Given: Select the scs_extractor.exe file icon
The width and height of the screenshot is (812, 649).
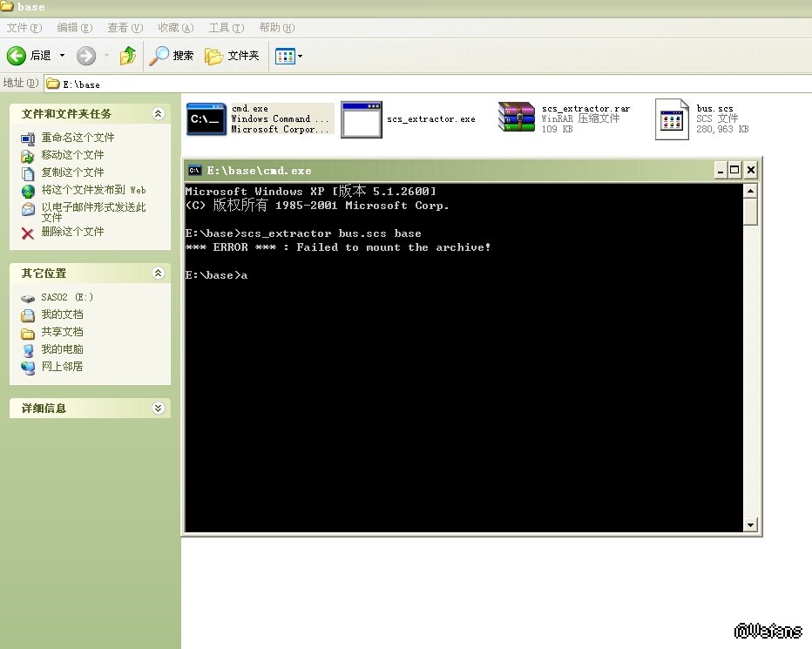Looking at the screenshot, I should (361, 119).
